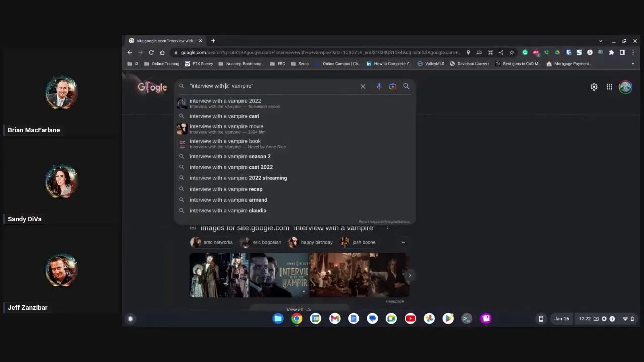Open Google Meet from the shelf
Image resolution: width=644 pixels, height=362 pixels.
[391, 318]
